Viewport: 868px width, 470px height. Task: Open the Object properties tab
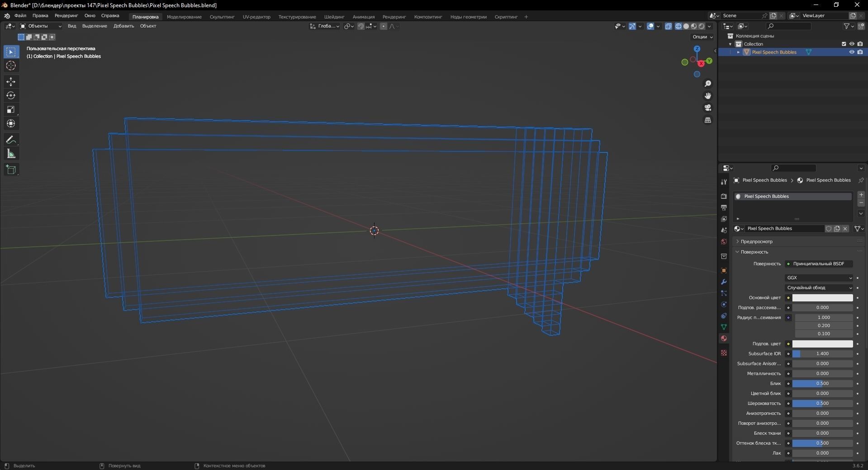724,271
